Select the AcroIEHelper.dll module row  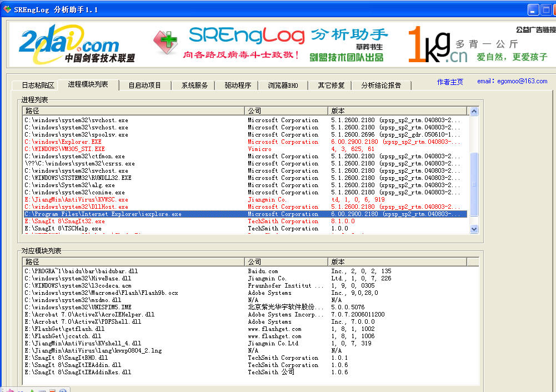pos(246,314)
